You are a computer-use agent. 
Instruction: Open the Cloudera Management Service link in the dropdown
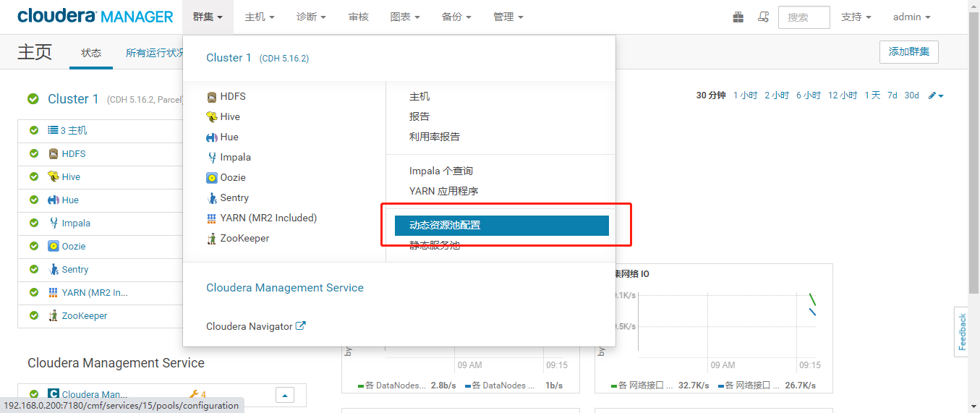(x=285, y=288)
